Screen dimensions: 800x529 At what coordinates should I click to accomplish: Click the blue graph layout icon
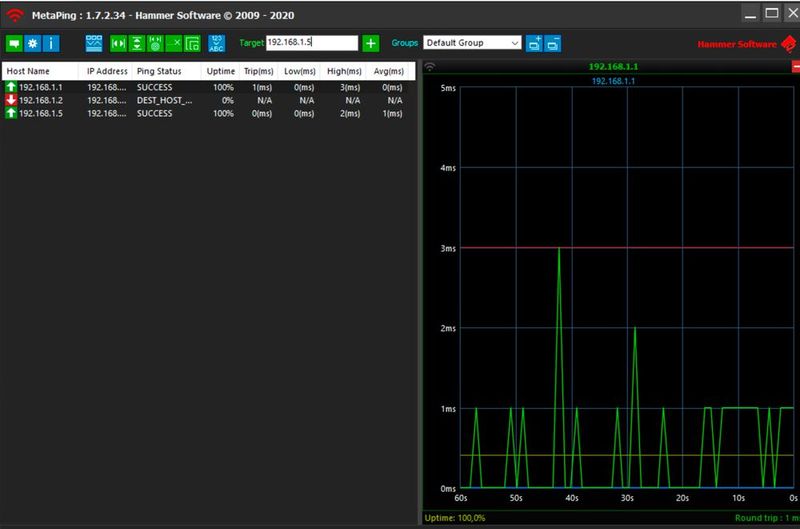coord(94,44)
